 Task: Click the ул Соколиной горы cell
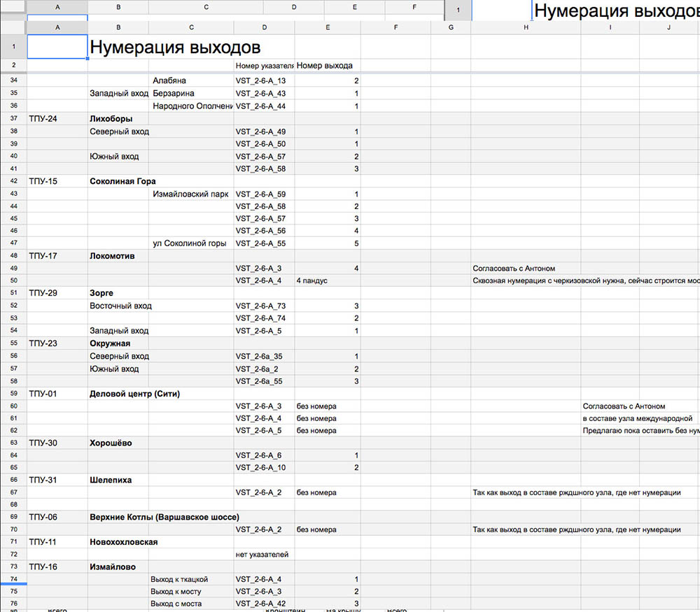coord(190,243)
